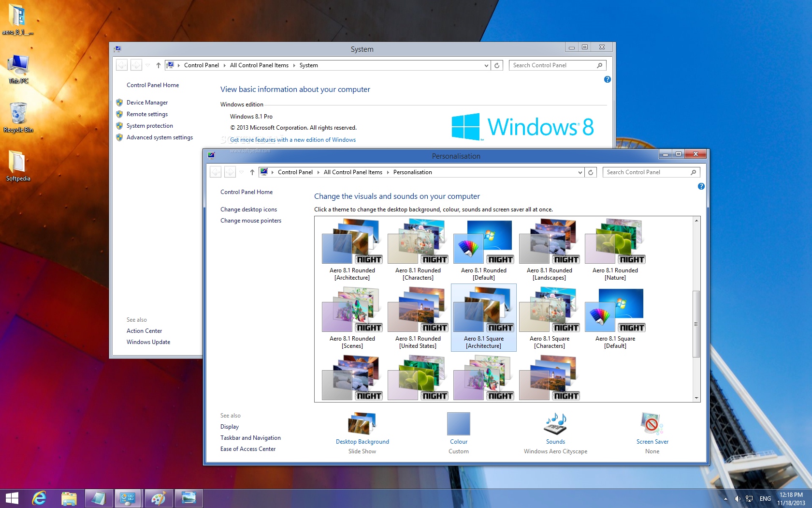Open recent locations dropdown in Personalisation window
Screen dimensions: 812x508
click(241, 172)
